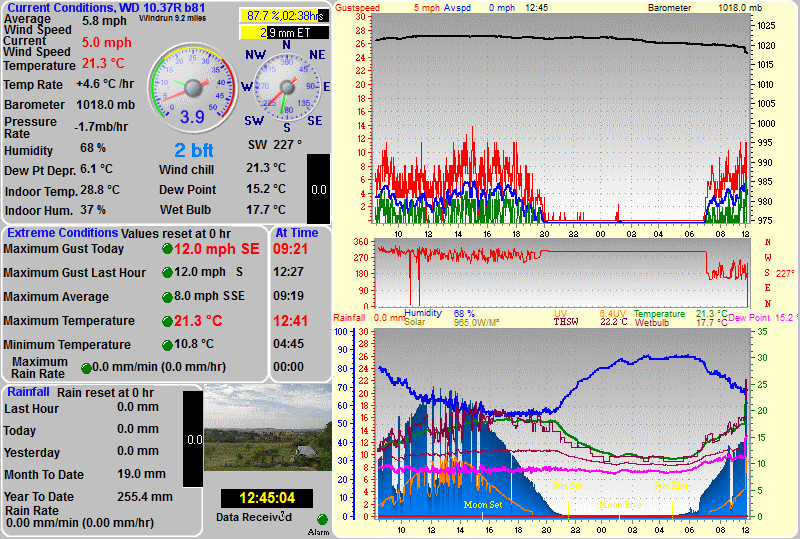Click the yellow 87.7 % 02:38 hrs box
This screenshot has height=539, width=800.
pos(284,16)
